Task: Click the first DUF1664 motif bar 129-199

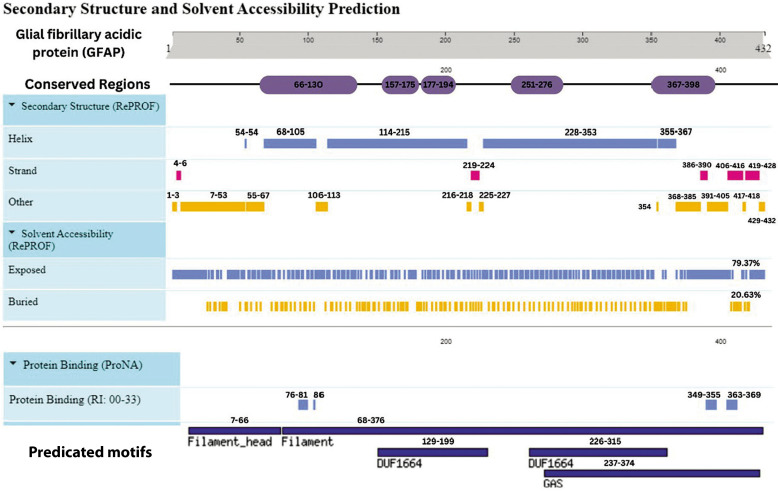Action: pyautogui.click(x=433, y=452)
